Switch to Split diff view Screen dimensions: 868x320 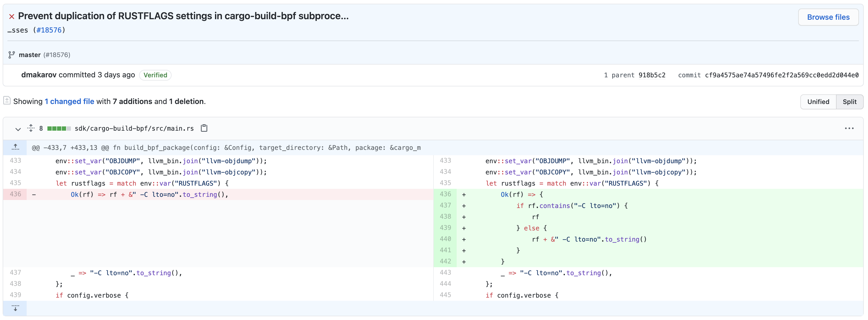coord(849,102)
